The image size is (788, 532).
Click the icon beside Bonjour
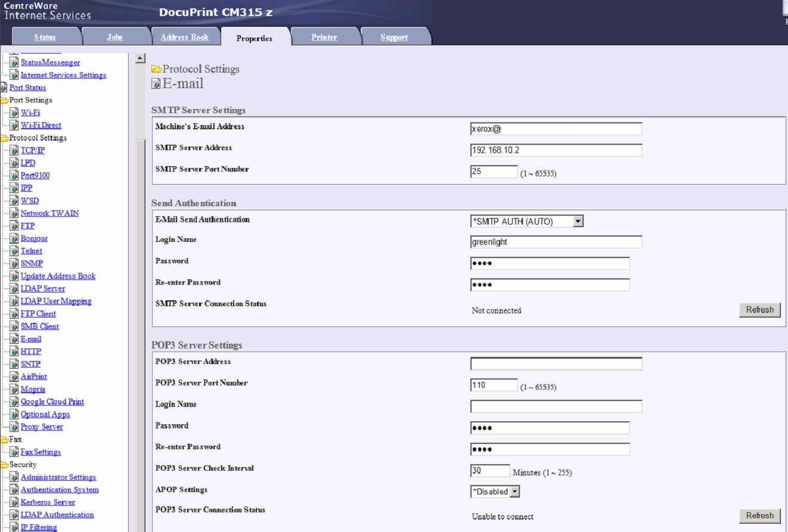click(15, 238)
